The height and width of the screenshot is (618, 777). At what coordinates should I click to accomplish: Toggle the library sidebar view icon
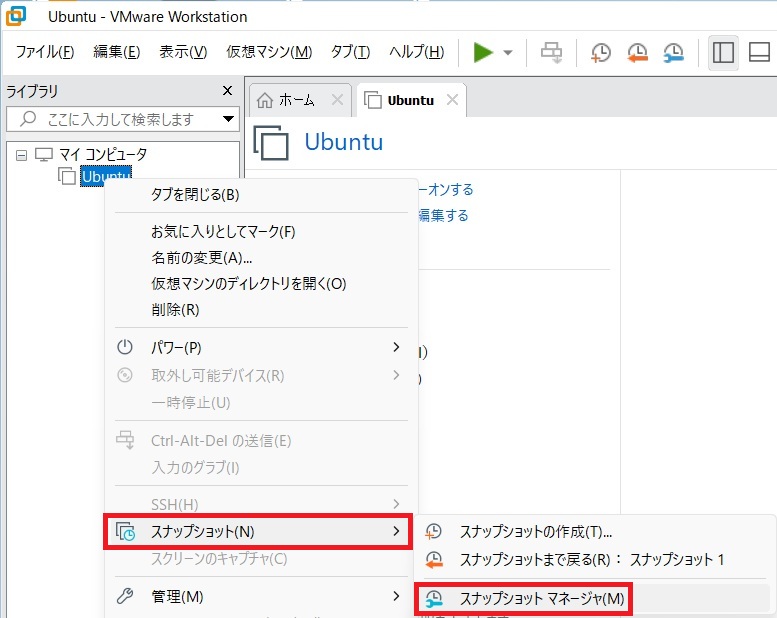pyautogui.click(x=723, y=53)
